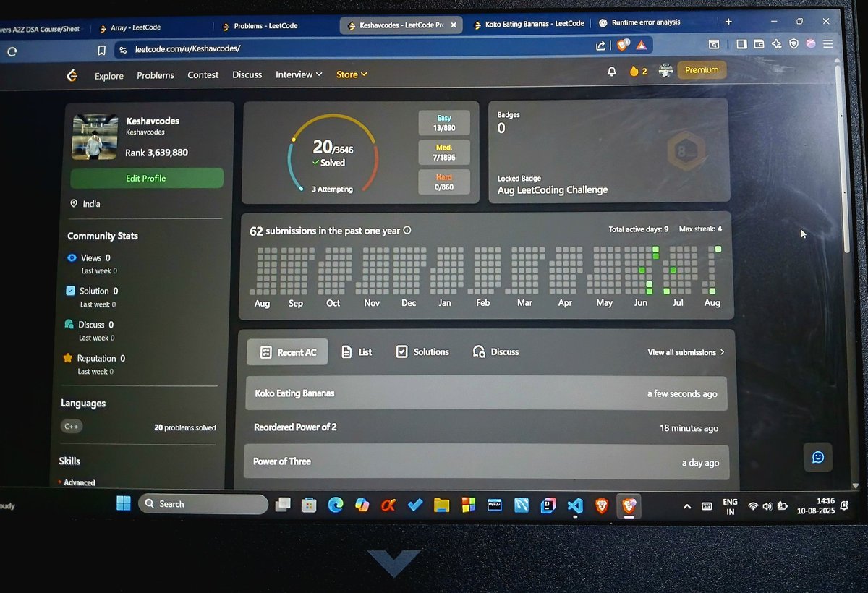
Task: Open Visual Studio Code from the taskbar
Action: click(x=575, y=505)
